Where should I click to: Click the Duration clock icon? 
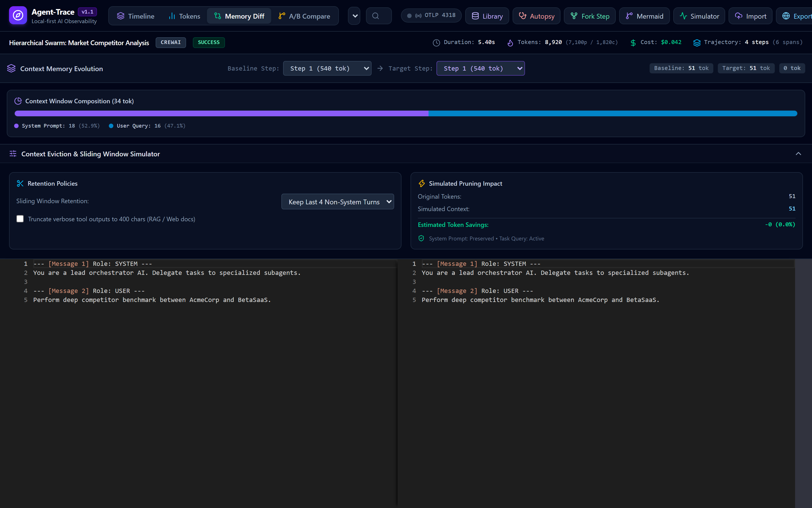436,43
